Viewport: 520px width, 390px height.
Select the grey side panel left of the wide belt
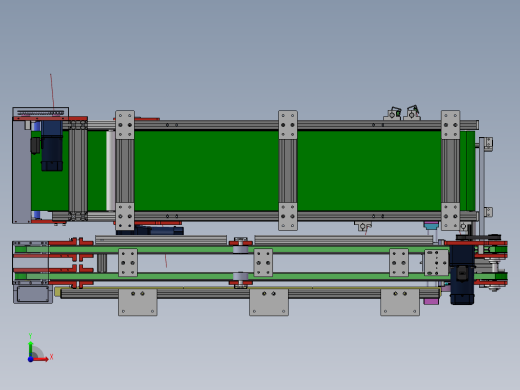point(22,172)
